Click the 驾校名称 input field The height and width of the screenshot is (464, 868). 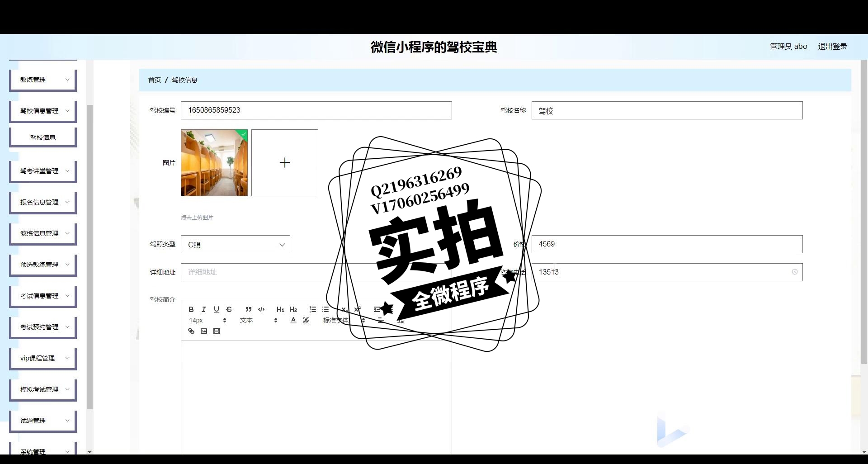click(667, 110)
